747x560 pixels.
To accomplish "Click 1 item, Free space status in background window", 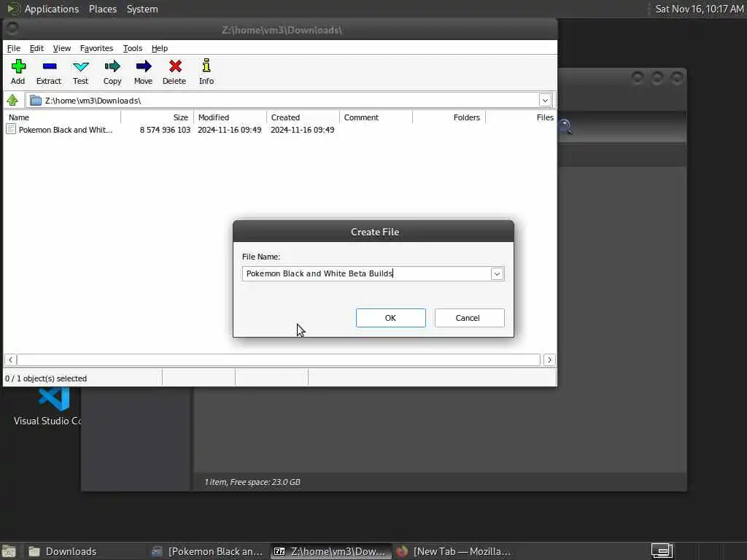I will click(252, 482).
